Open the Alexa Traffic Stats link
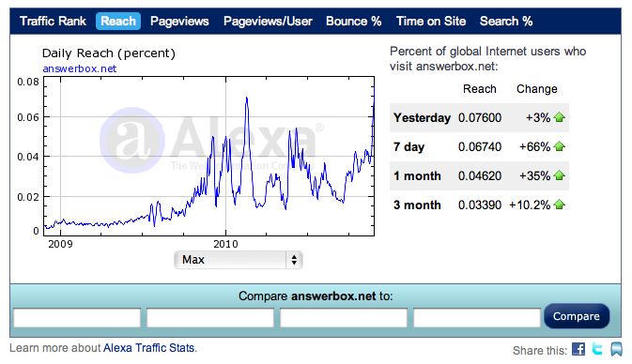The height and width of the screenshot is (364, 632). coord(148,348)
